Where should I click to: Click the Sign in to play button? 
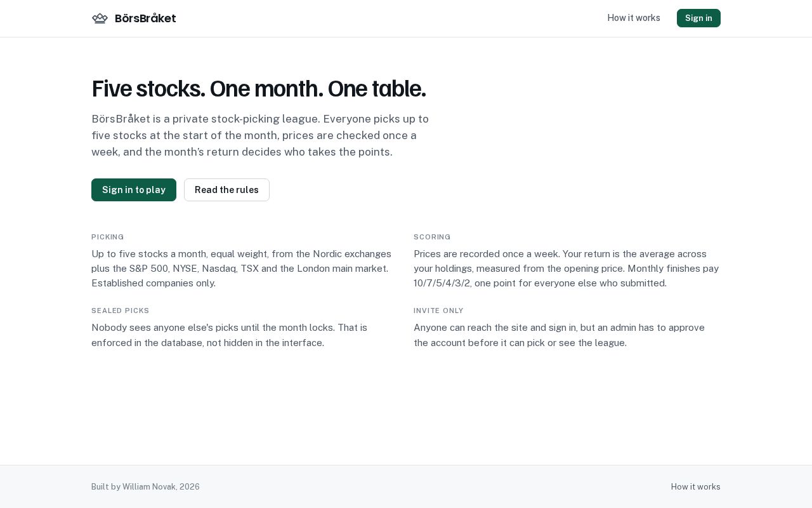(134, 190)
